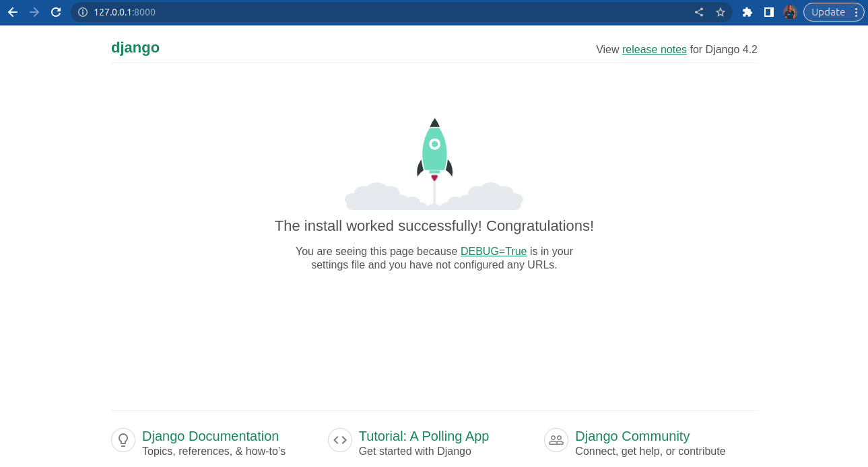
Task: Open the Extensions puzzle icon
Action: pos(747,12)
